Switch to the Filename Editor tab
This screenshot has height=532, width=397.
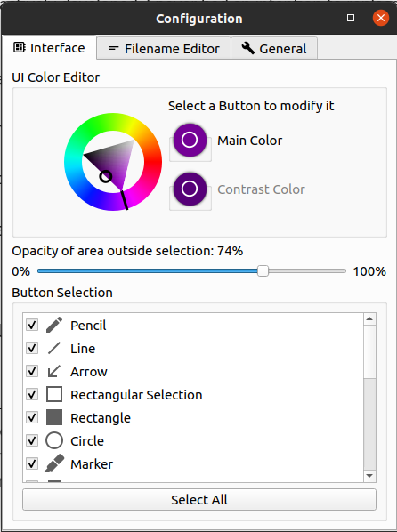164,49
